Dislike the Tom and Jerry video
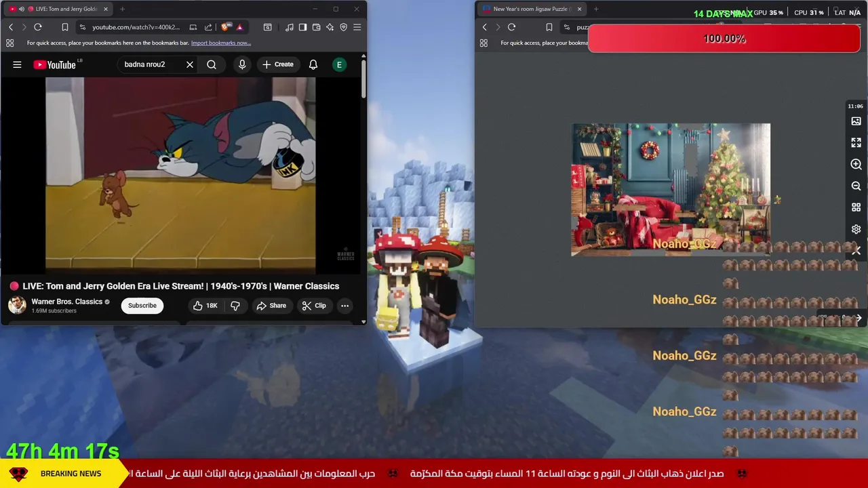868x488 pixels. [235, 306]
